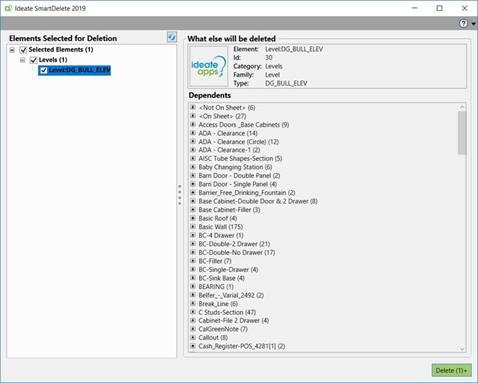Screen dimensions: 478x383
Task: Click the Type value DG_BULL_ELEV
Action: [286, 83]
